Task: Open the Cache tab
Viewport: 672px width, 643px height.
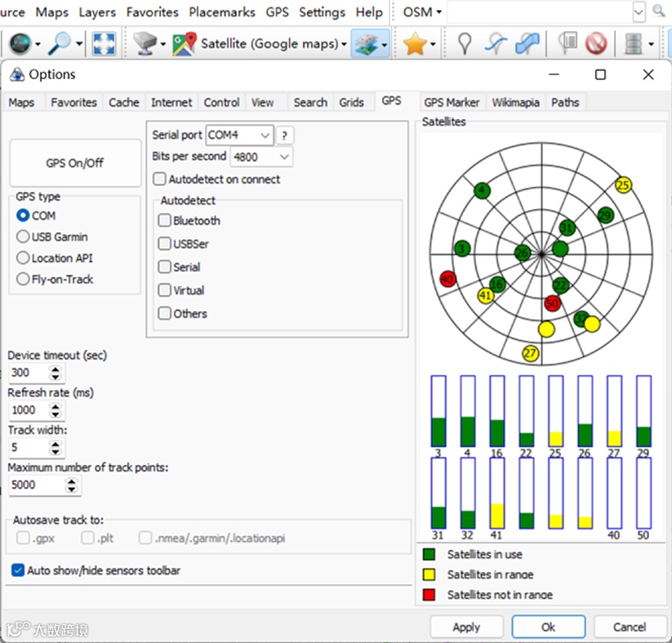Action: pos(124,102)
